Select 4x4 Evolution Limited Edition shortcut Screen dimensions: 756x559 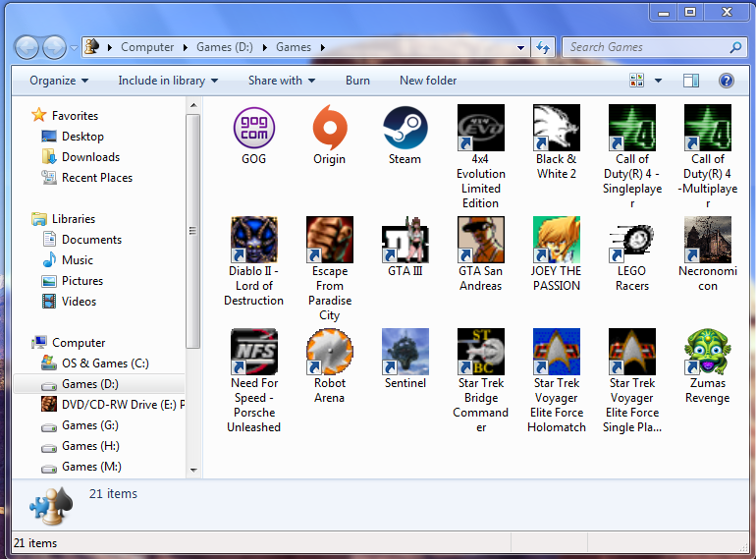coord(481,129)
